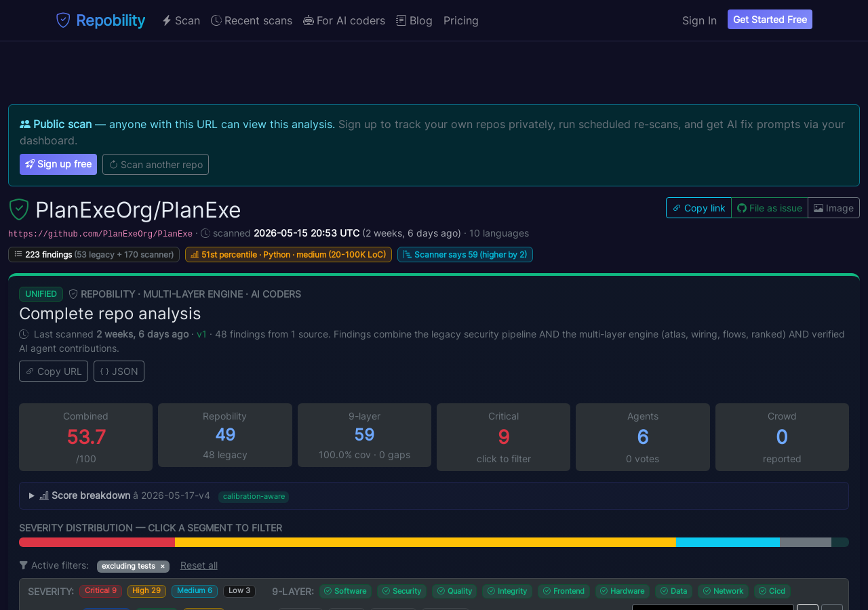Click the yellow high segment of severity bar
This screenshot has height=610, width=868.
pyautogui.click(x=425, y=542)
